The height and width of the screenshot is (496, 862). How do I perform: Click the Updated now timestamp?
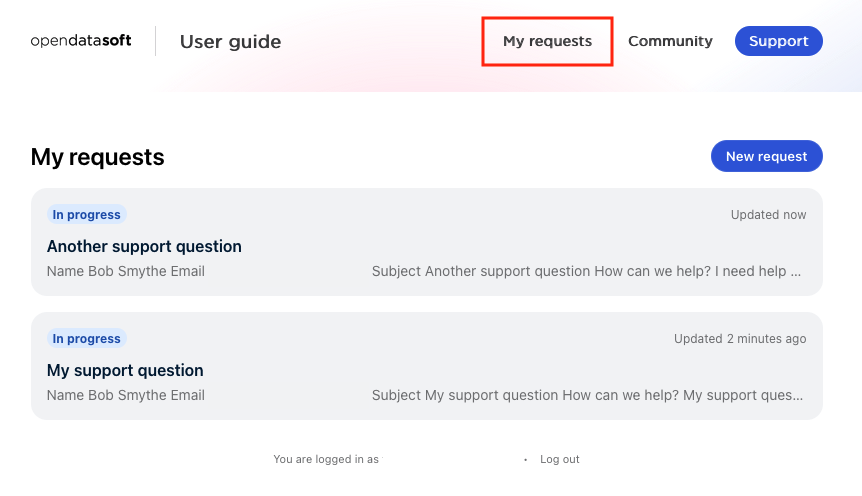pyautogui.click(x=768, y=215)
